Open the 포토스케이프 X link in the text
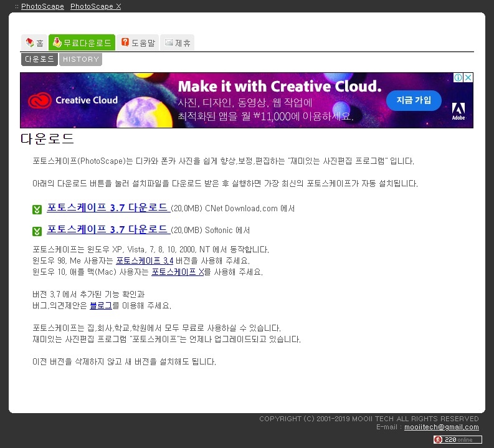Image resolution: width=494 pixels, height=448 pixels. [x=178, y=272]
